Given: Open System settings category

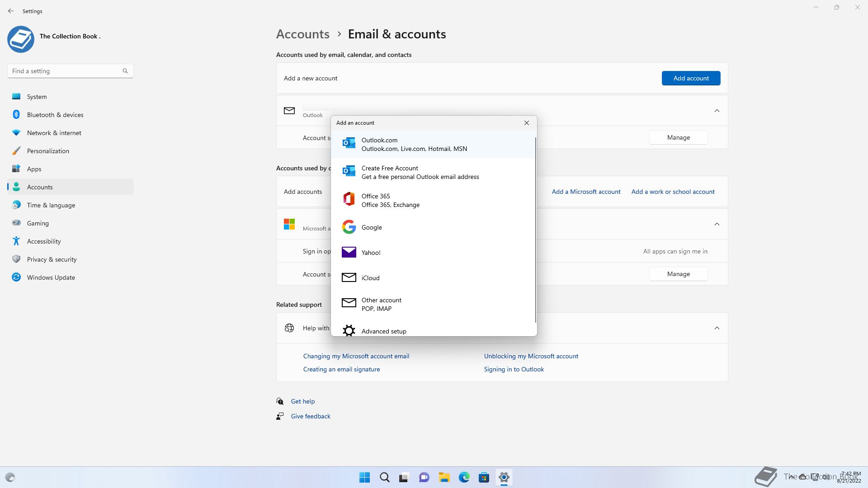Looking at the screenshot, I should pyautogui.click(x=71, y=97).
